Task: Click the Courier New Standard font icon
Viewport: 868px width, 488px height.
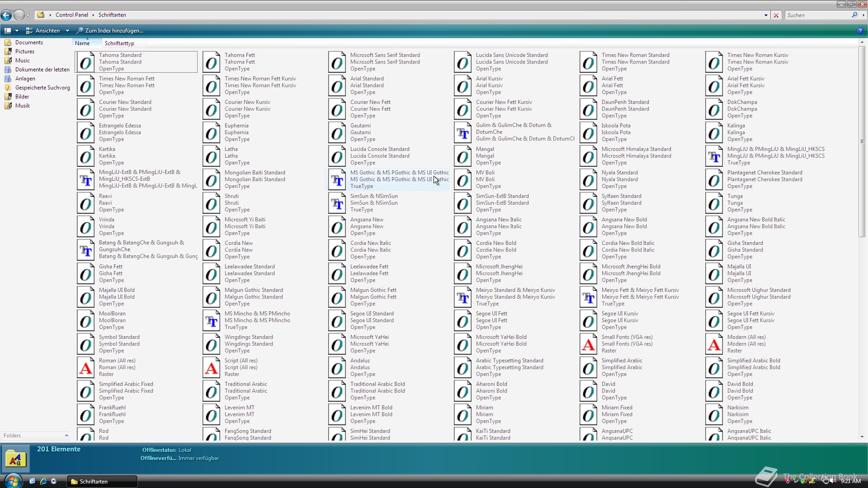Action: (x=85, y=109)
